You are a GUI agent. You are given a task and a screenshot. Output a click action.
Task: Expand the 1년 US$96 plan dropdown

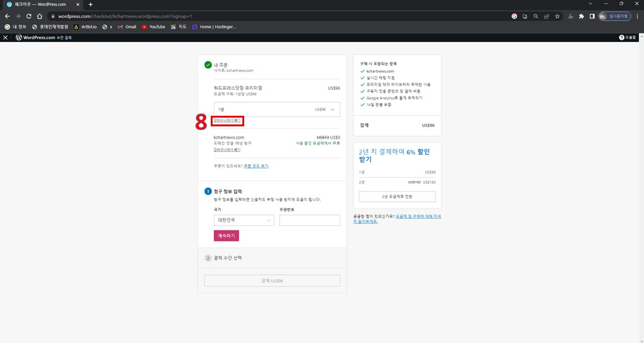tap(277, 110)
